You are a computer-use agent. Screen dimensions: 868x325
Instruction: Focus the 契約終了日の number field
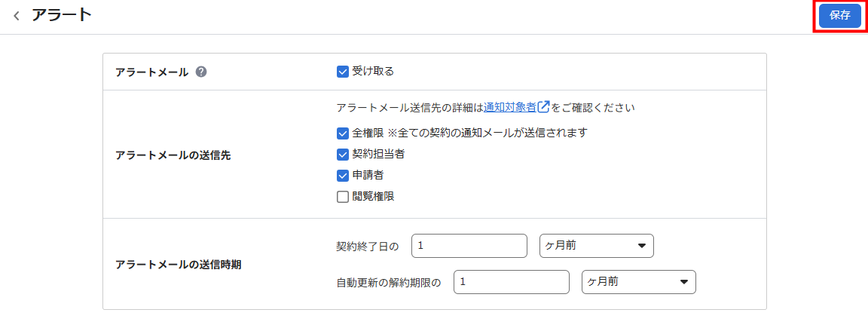pyautogui.click(x=469, y=246)
